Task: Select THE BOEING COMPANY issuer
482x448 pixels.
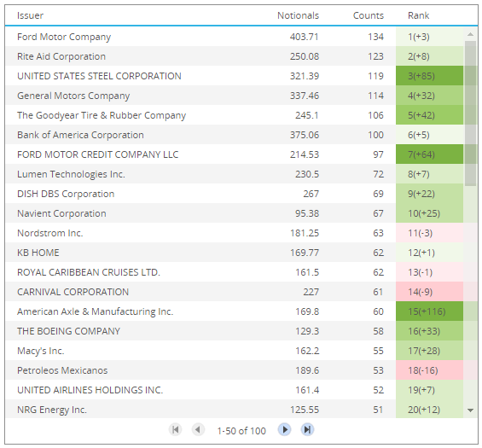Action: coord(68,331)
